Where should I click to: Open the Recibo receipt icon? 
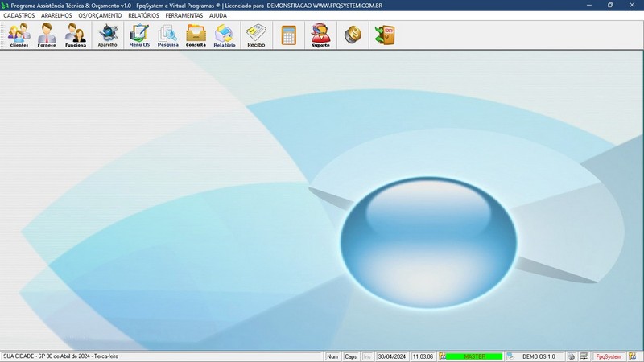(256, 35)
